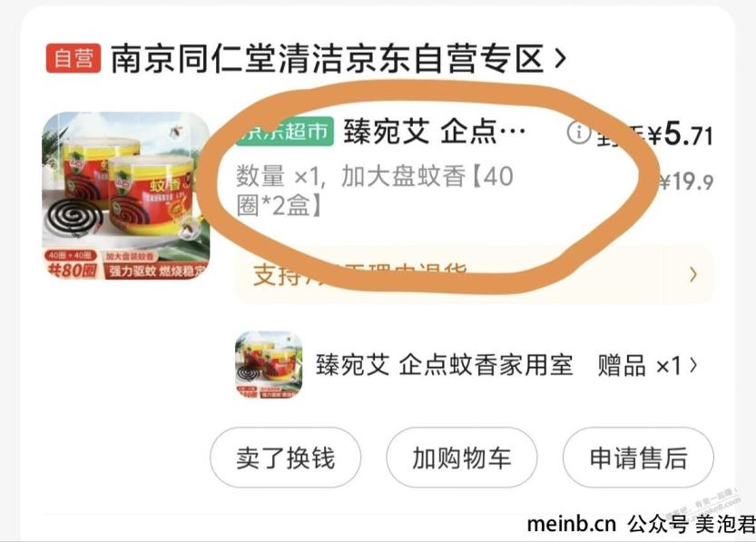The image size is (756, 542).
Task: Expand the 支持七天无理由退货 banner arrow
Action: [692, 275]
